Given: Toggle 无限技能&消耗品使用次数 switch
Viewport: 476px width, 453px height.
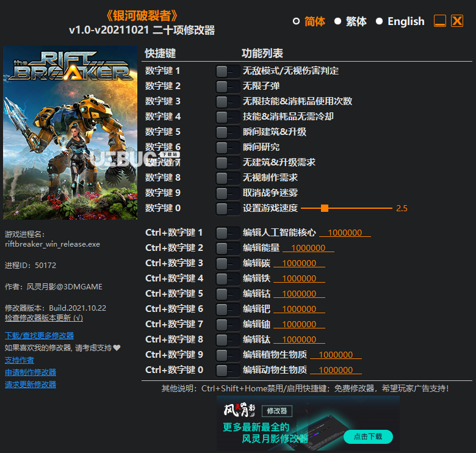Looking at the screenshot, I should point(228,102).
